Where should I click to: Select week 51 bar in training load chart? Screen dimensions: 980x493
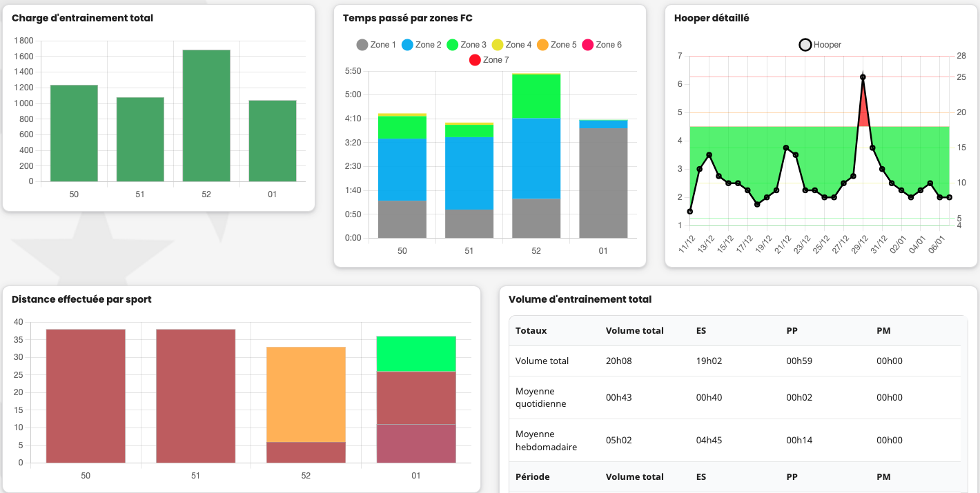pos(140,139)
